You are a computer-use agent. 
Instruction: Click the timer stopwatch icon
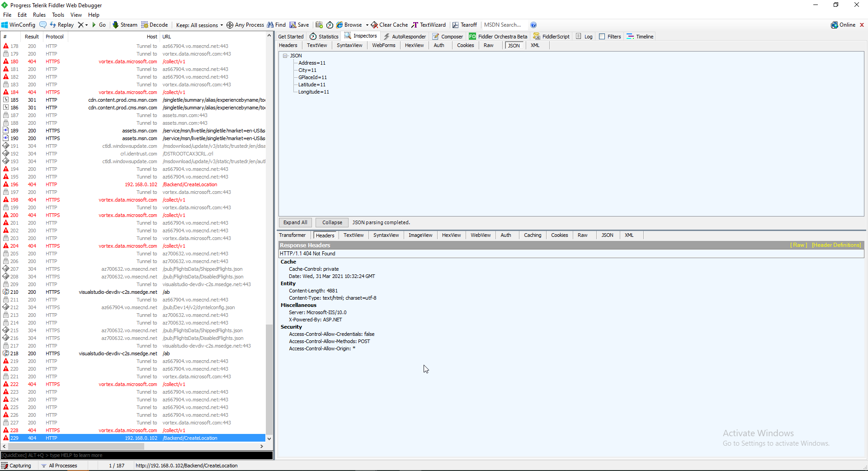[x=330, y=25]
